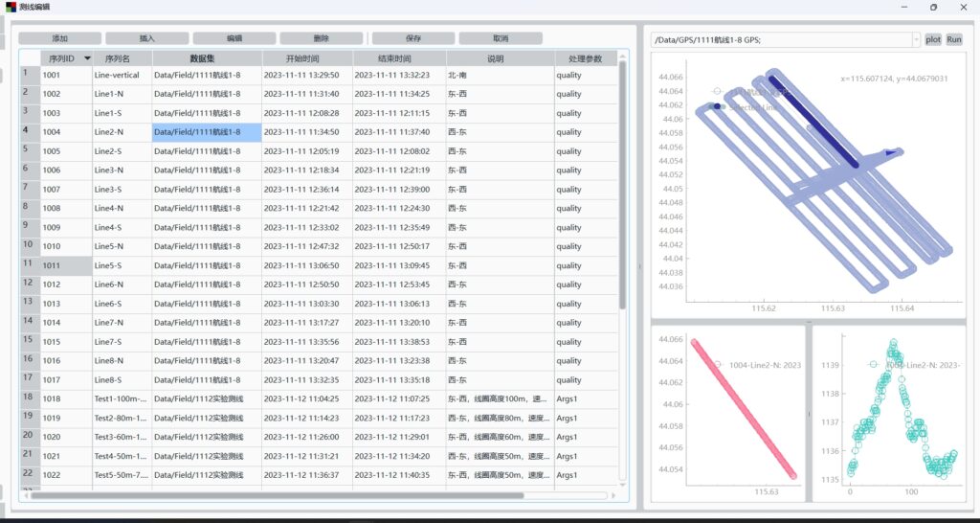Screen dimensions: 980x523
Task: Click the 添加 button
Action: click(x=60, y=38)
